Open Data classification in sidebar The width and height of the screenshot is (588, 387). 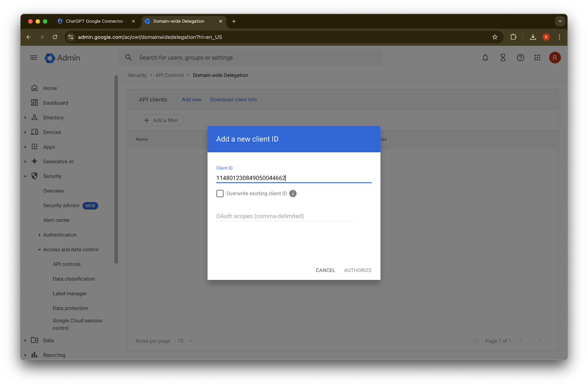pos(74,279)
